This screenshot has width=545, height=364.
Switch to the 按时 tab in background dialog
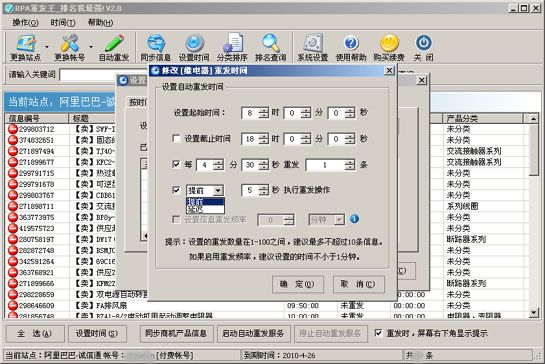click(x=138, y=102)
